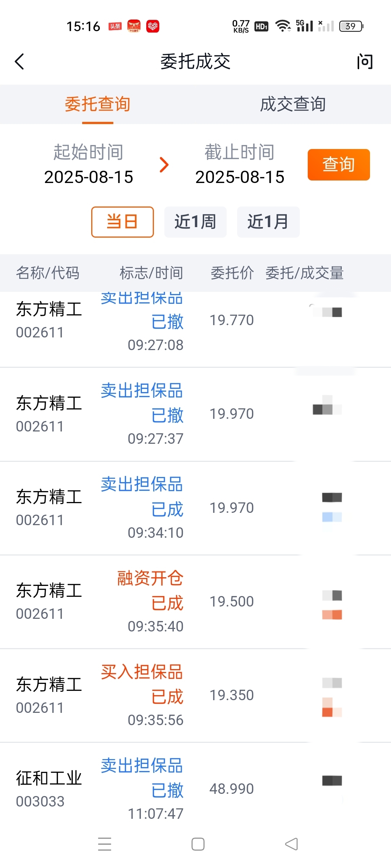Viewport: 391px width, 868px height.
Task: Open the 截止时间 date picker
Action: coord(240,164)
